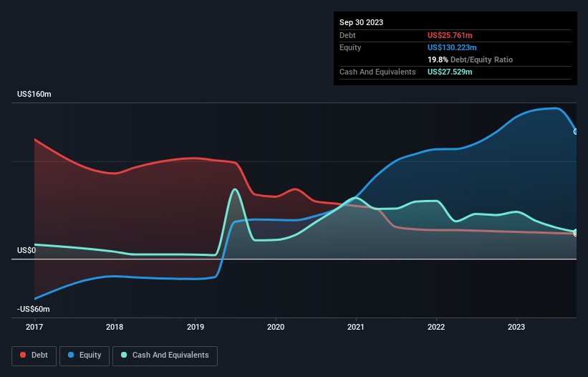The width and height of the screenshot is (588, 377).
Task: Toggle the Debt series legend button
Action: 34,355
